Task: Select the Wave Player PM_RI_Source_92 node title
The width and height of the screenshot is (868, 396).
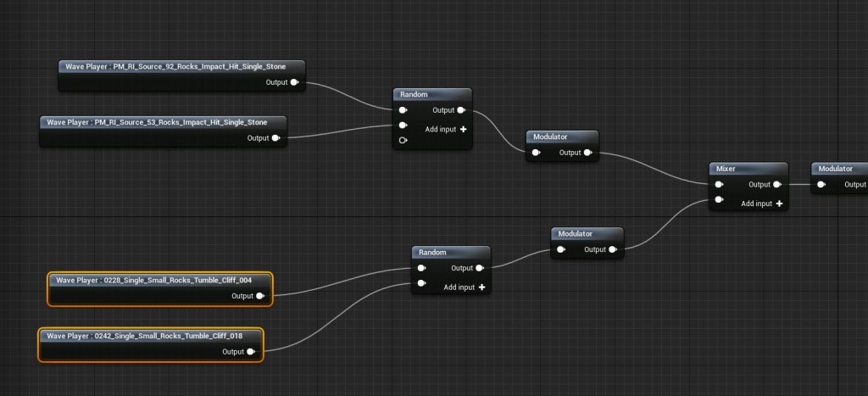Action: tap(181, 66)
